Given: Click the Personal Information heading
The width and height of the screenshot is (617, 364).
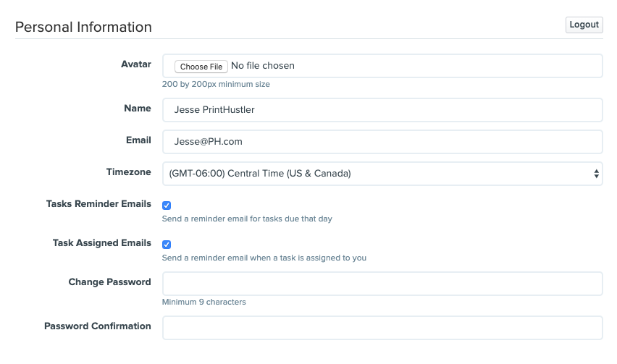Looking at the screenshot, I should 83,27.
